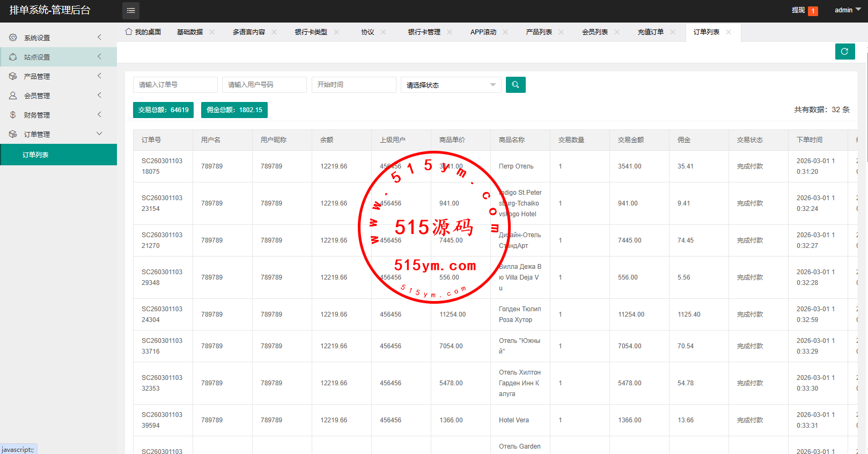Click 完成付款 status in Hotel Vera row

pos(750,420)
